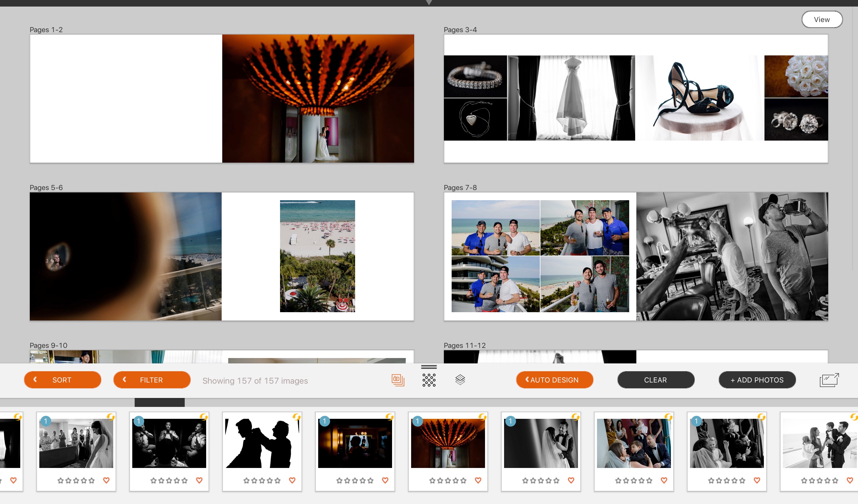Select the Pages 1-2 chandelier photo
This screenshot has height=504, width=858.
coord(318,98)
